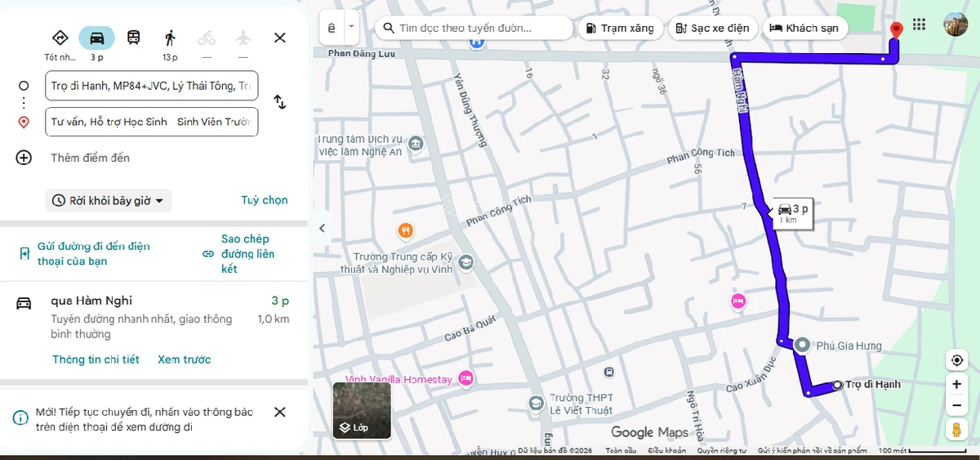Image resolution: width=980 pixels, height=460 pixels.
Task: Collapse the side panel with the arrow
Action: [x=322, y=228]
